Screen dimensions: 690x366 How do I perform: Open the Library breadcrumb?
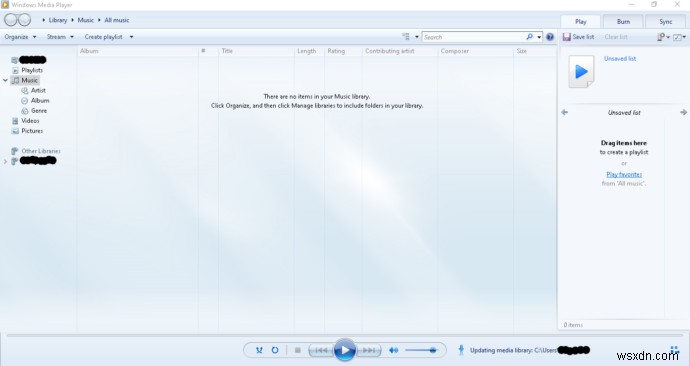pos(58,20)
